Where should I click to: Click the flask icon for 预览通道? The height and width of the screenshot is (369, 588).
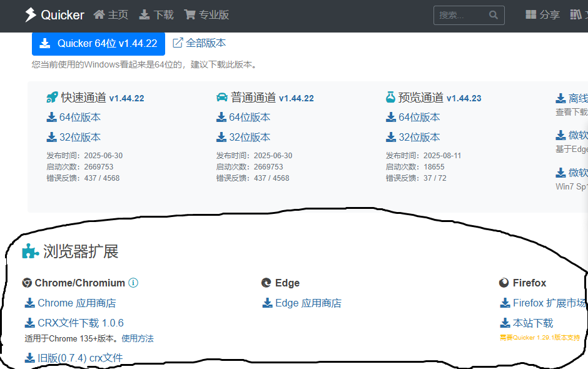pyautogui.click(x=390, y=98)
